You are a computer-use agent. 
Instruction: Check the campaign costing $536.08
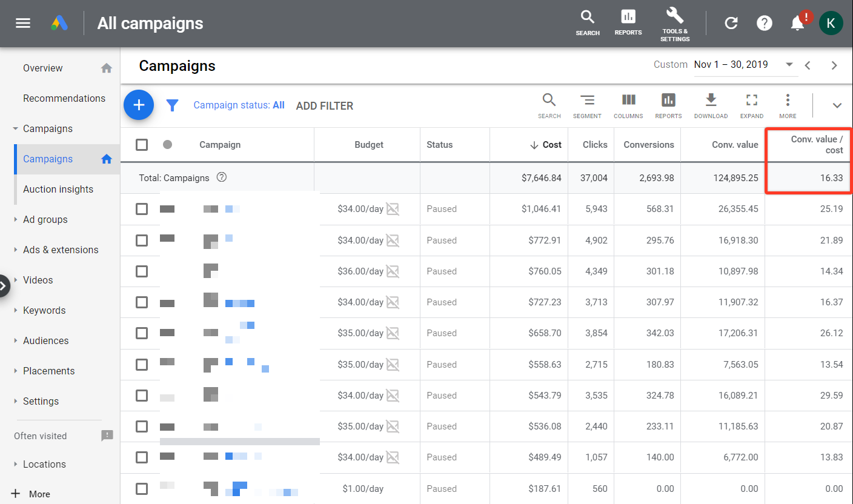pyautogui.click(x=142, y=426)
